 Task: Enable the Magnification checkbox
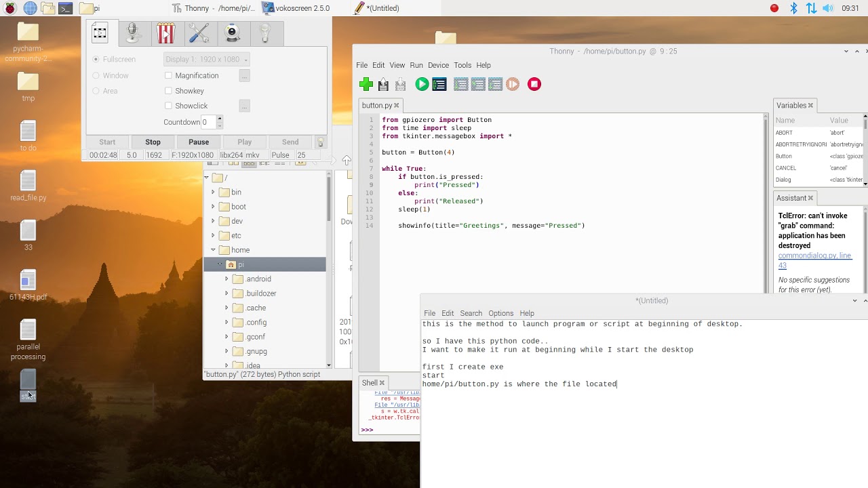pos(168,75)
